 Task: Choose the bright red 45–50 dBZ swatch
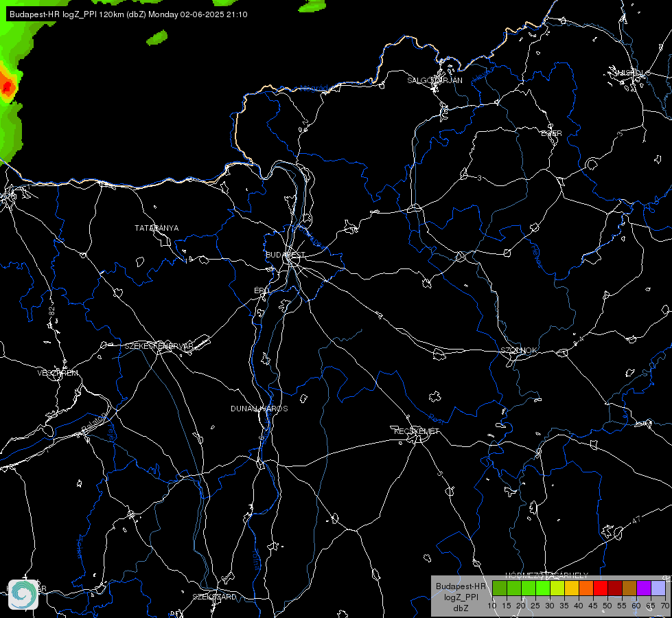pyautogui.click(x=601, y=588)
